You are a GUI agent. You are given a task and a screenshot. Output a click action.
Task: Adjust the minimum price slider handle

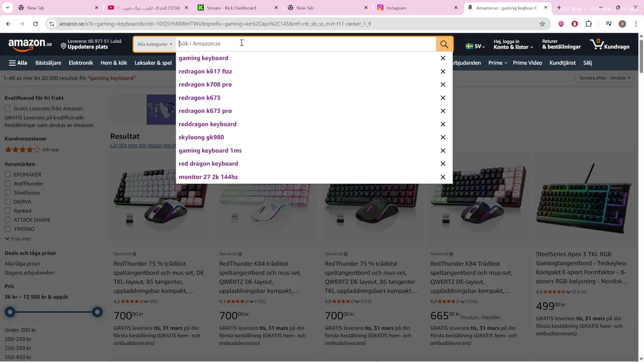click(10, 312)
